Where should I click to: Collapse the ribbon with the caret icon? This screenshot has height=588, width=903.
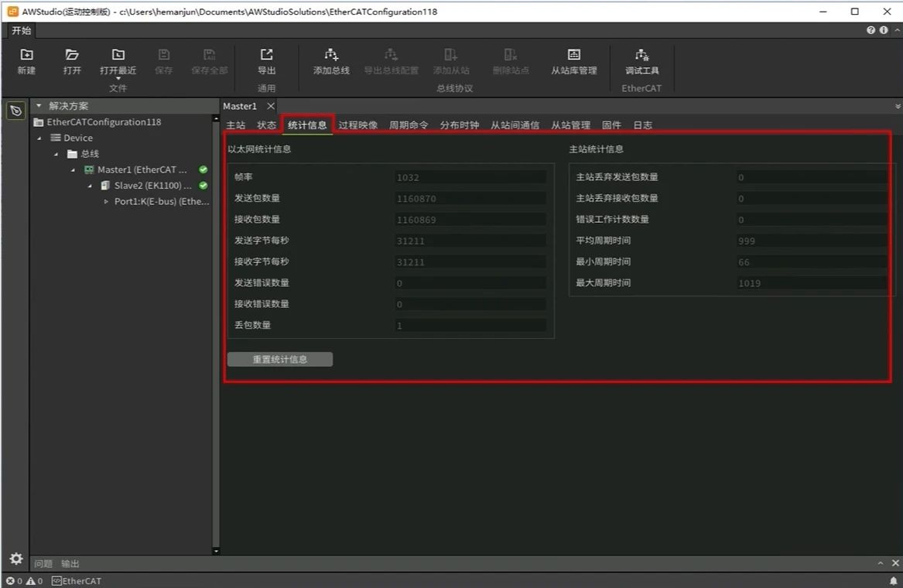(x=898, y=30)
